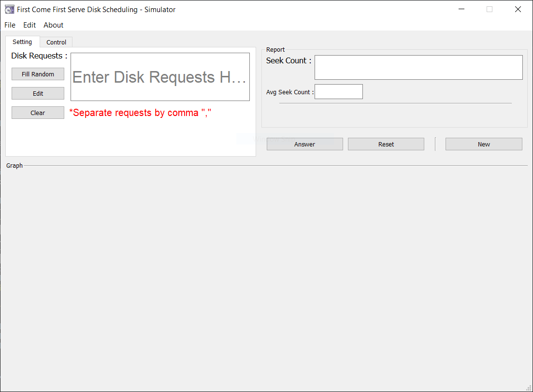
Task: Click the New button
Action: 484,144
